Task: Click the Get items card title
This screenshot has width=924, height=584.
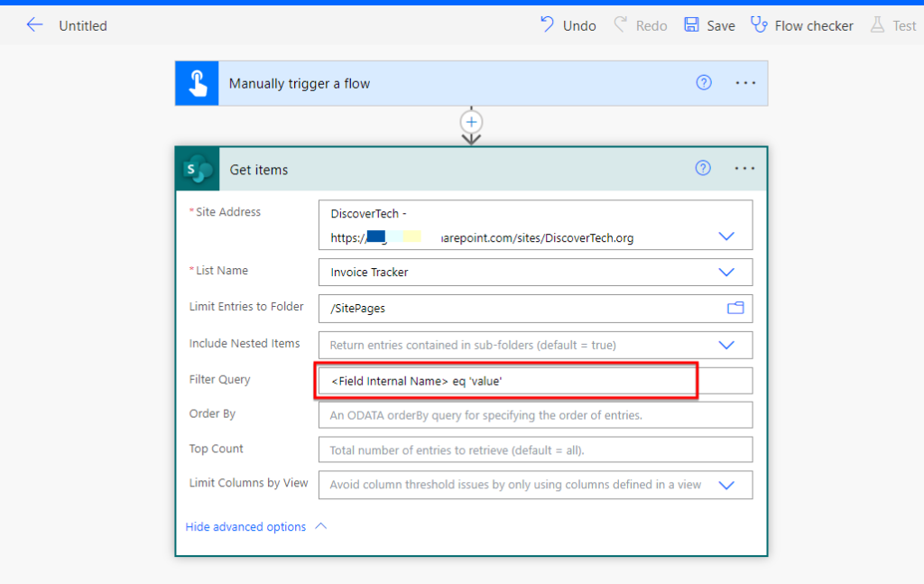Action: (x=259, y=170)
